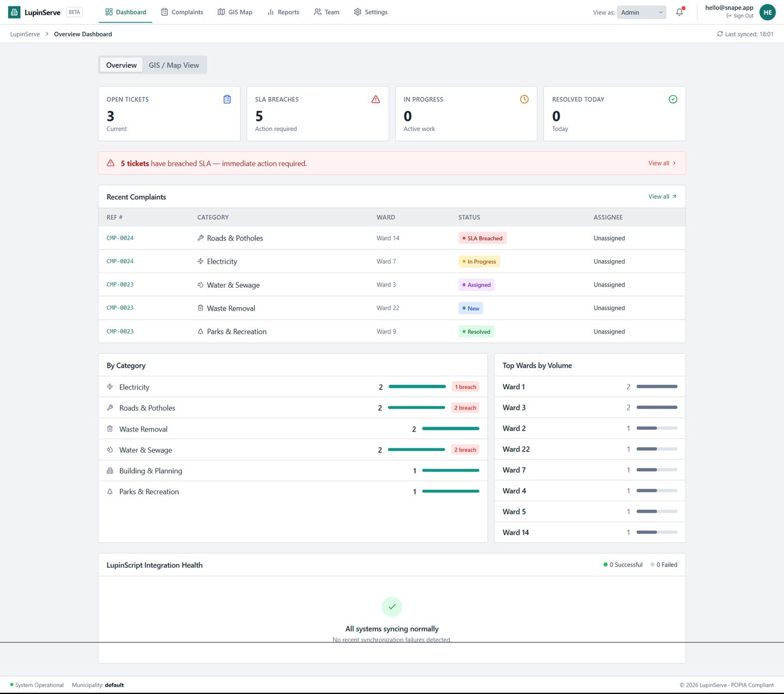Click the green all-systems-syncing check icon

point(392,607)
